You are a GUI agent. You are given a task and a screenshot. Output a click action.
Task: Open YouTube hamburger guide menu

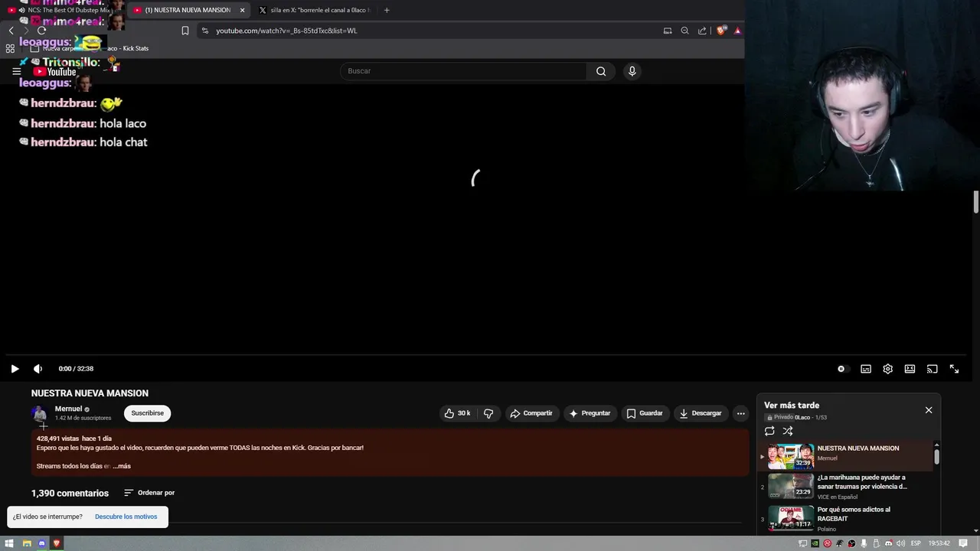pyautogui.click(x=16, y=71)
